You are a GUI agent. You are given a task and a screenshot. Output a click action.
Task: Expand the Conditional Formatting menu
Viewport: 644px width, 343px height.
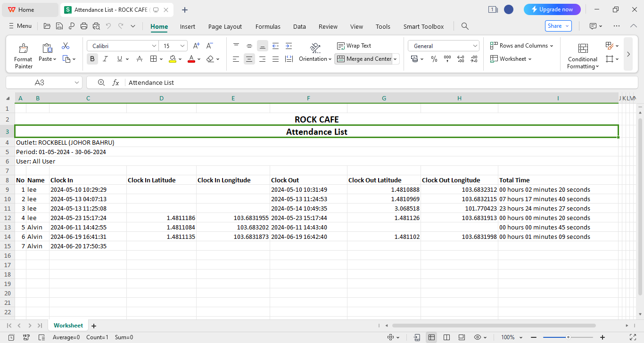(x=583, y=56)
